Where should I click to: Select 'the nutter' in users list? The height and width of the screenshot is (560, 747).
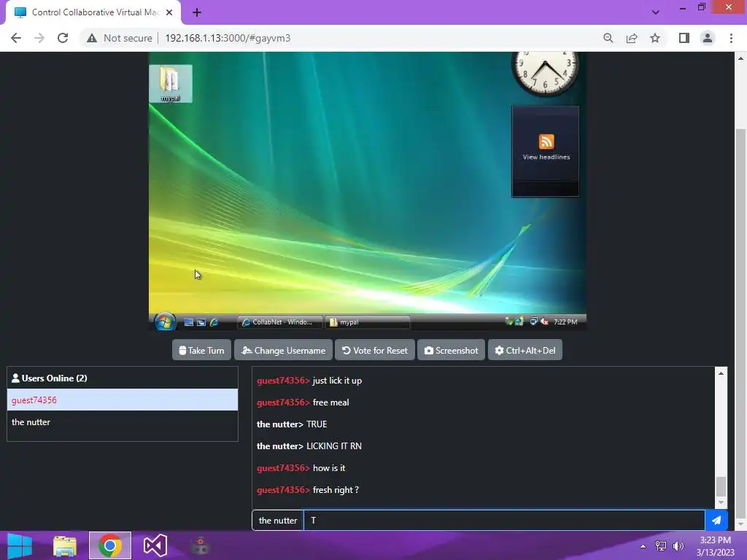click(x=123, y=422)
